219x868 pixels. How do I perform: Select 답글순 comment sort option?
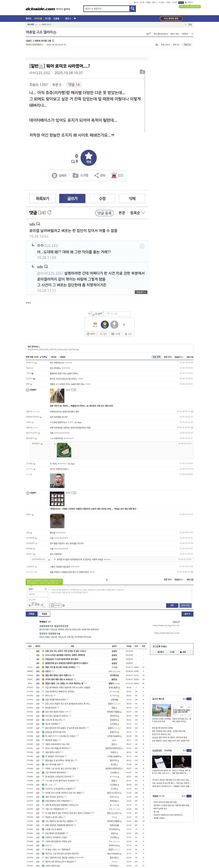coord(62,357)
